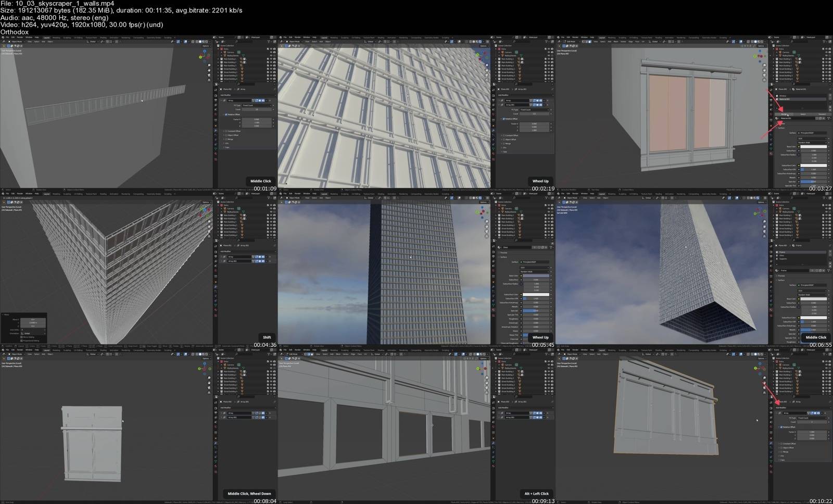
Task: Click the Blender logo in the 00:01:09 frame
Action: [x=2, y=37]
